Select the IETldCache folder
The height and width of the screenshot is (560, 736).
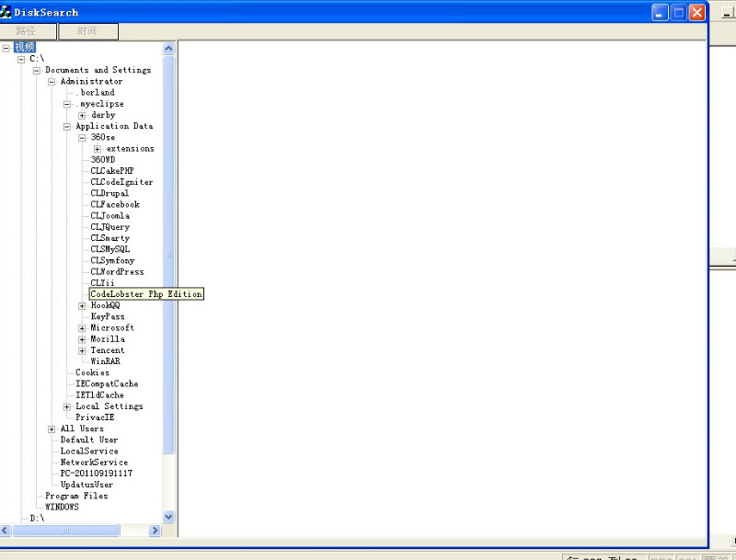click(99, 395)
